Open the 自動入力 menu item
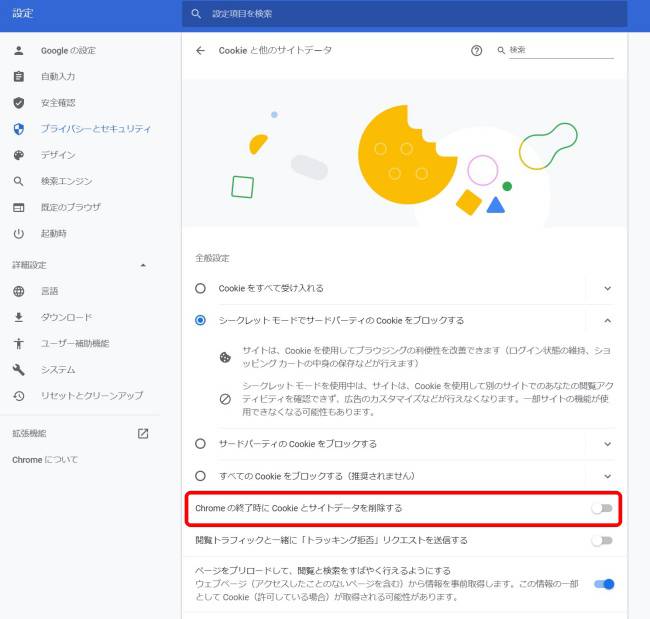650x619 pixels. 58,77
